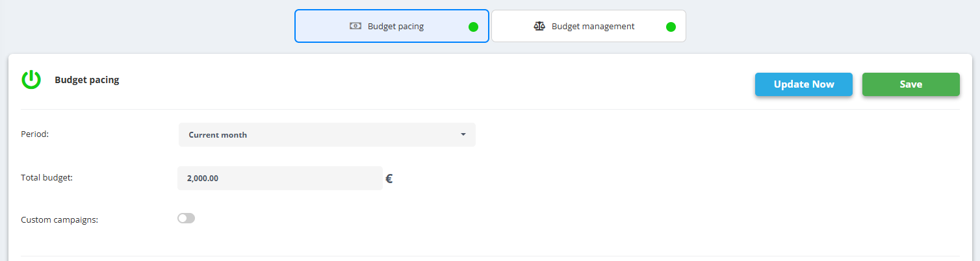Click green status dot on Budget management tab

click(x=671, y=27)
